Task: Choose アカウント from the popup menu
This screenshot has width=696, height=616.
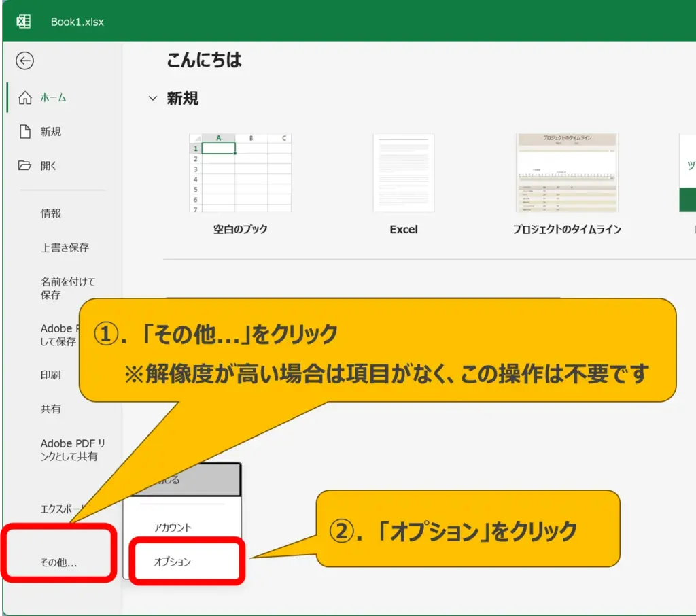Action: 173,527
